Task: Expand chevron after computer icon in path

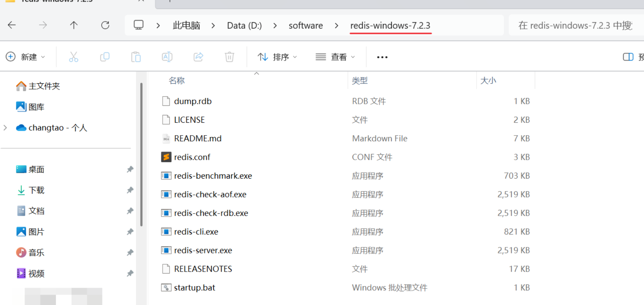Action: (158, 26)
